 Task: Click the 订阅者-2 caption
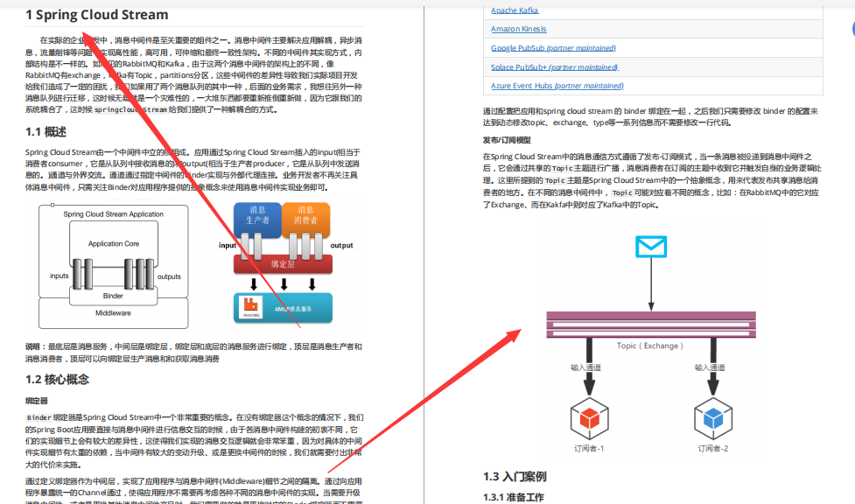(712, 448)
